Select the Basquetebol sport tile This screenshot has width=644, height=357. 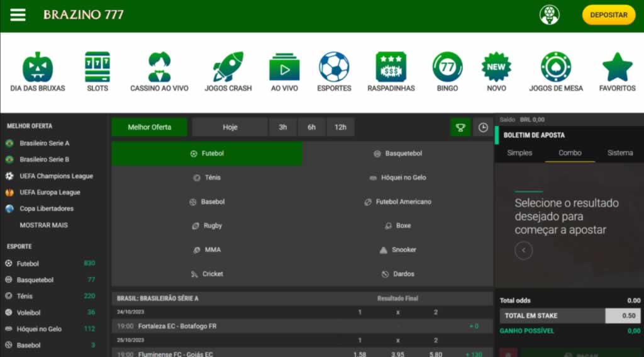(x=398, y=154)
